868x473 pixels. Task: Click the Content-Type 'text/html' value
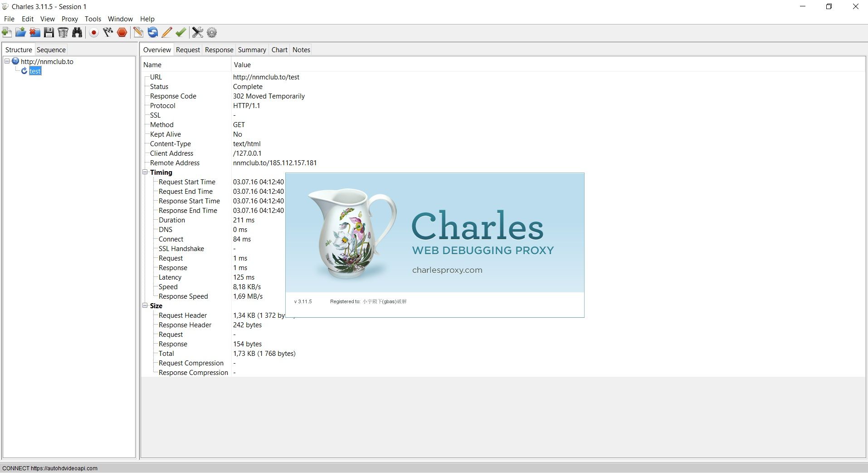coord(247,143)
